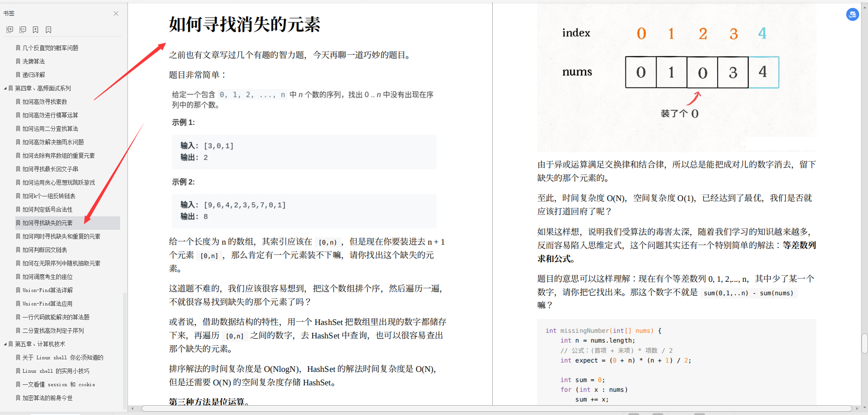Add a new bookmark using the bookmark-plus icon
Screen dimensions: 868x415
35,30
